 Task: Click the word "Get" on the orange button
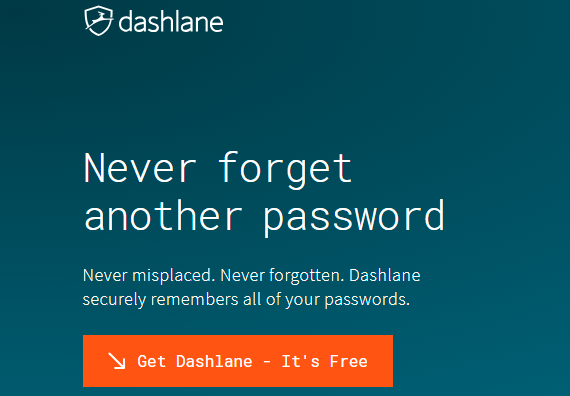pyautogui.click(x=152, y=361)
